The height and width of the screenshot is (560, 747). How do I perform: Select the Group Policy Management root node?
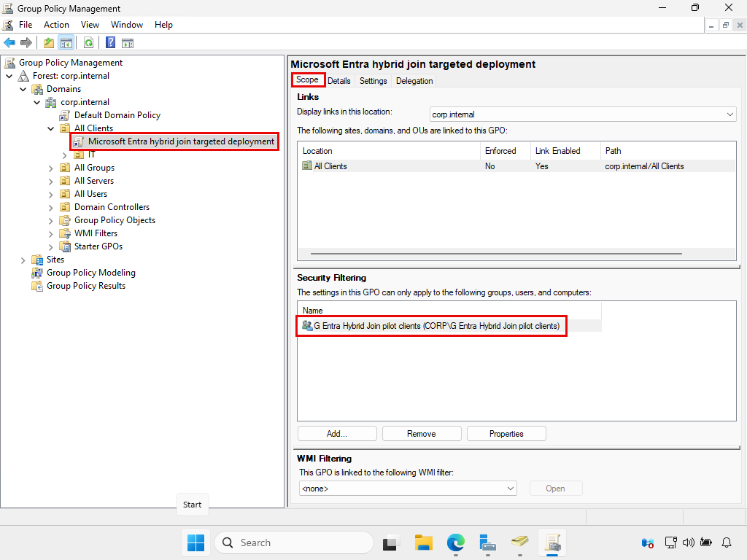pyautogui.click(x=71, y=63)
